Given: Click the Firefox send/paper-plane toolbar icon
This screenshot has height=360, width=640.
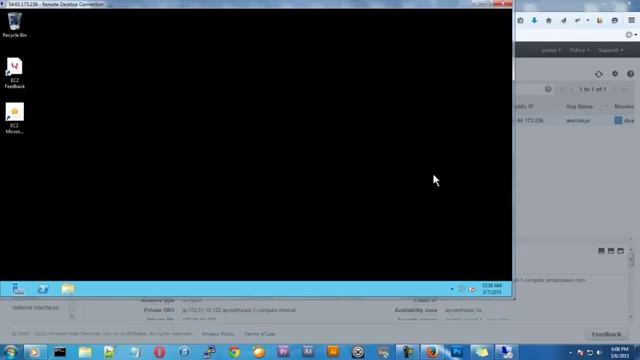Looking at the screenshot, I should (563, 20).
